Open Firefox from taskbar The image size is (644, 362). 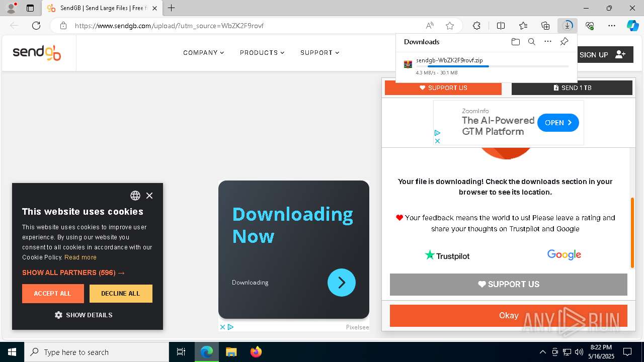click(256, 352)
